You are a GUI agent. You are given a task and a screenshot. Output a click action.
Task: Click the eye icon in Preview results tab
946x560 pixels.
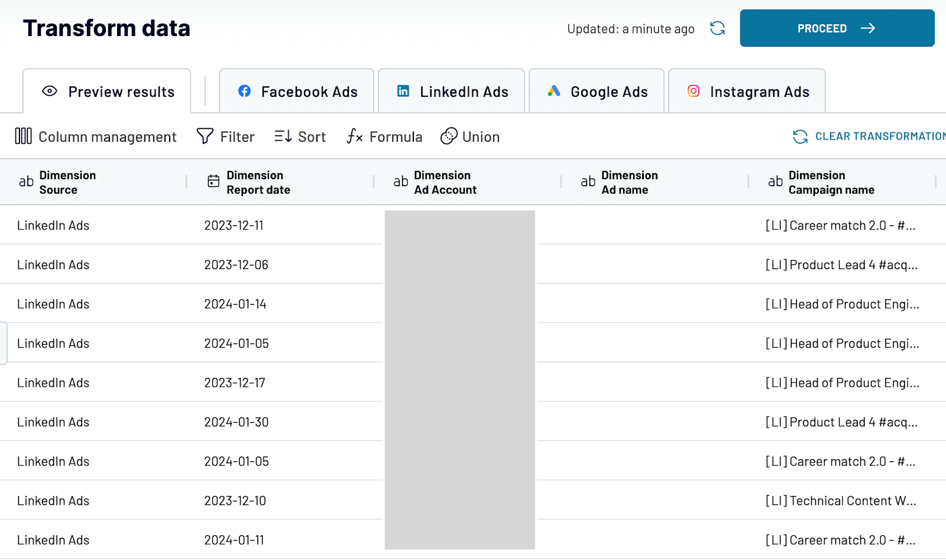[x=50, y=91]
